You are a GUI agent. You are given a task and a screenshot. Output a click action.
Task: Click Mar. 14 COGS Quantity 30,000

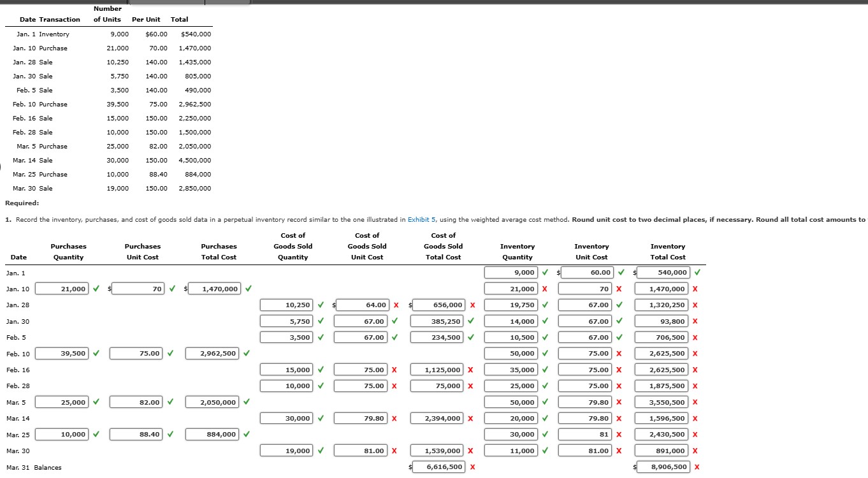(x=287, y=418)
